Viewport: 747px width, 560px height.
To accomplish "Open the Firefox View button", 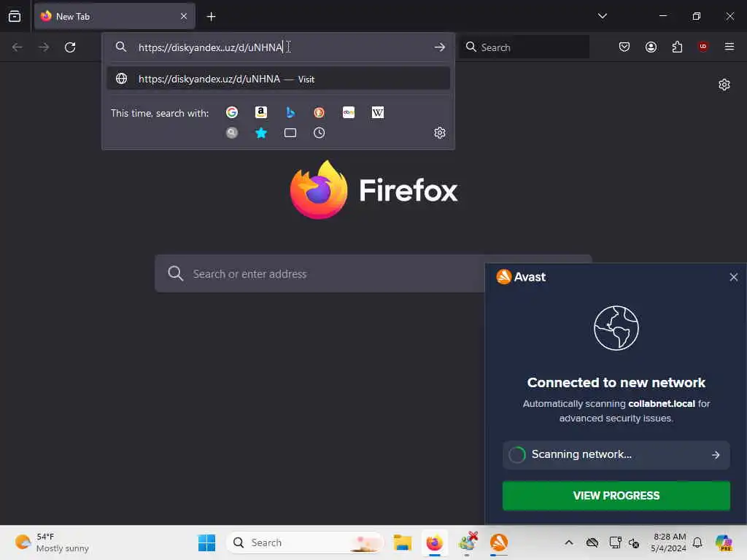I will coord(15,17).
